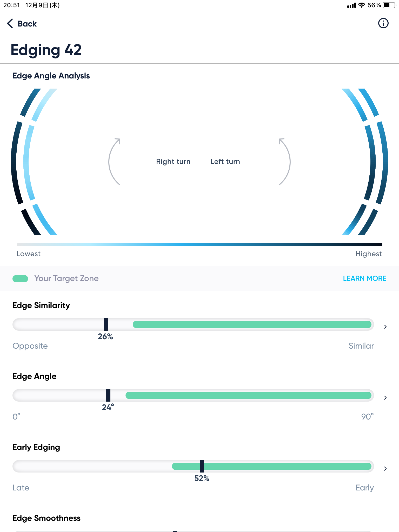The width and height of the screenshot is (399, 532).
Task: Open the LEARN MORE link
Action: click(364, 278)
